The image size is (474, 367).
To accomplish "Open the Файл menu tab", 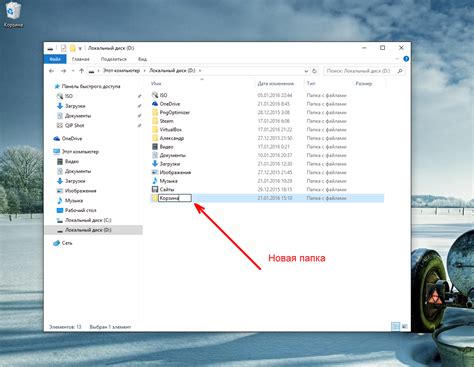I will click(x=55, y=59).
